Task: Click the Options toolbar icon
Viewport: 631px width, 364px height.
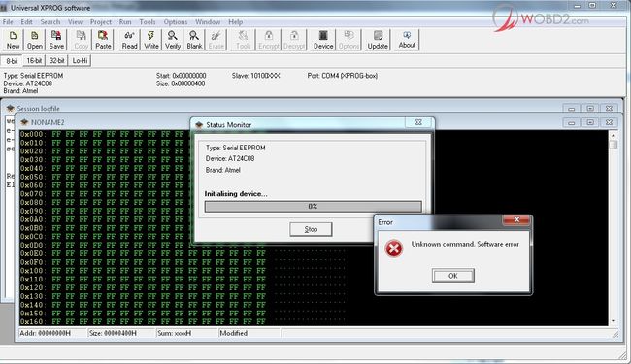Action: 349,40
